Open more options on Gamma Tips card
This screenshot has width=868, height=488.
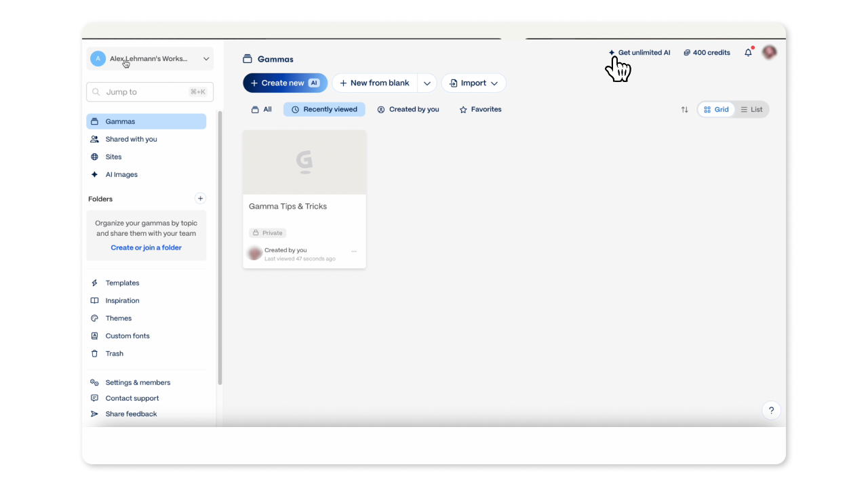354,251
